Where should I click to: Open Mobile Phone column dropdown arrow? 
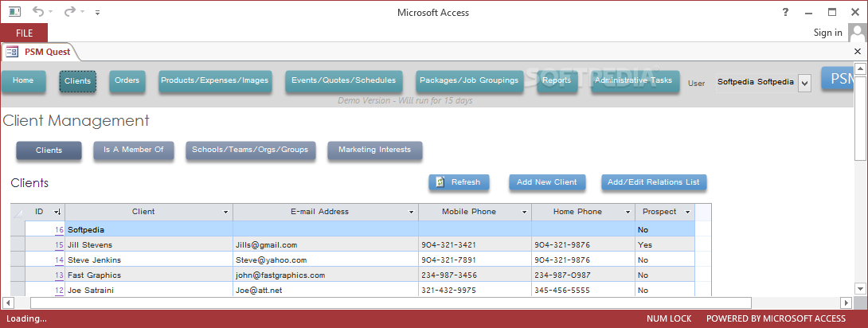(525, 212)
